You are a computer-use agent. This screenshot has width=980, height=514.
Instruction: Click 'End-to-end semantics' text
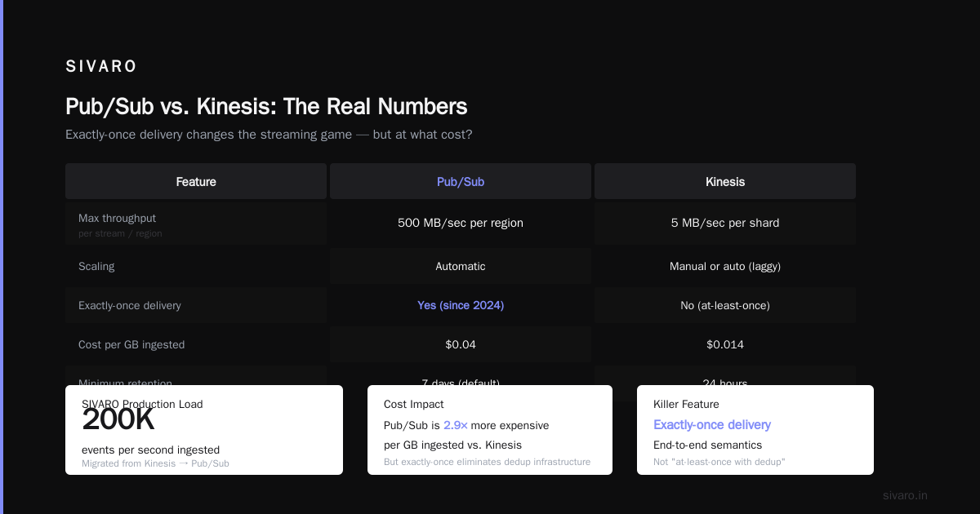coord(707,445)
